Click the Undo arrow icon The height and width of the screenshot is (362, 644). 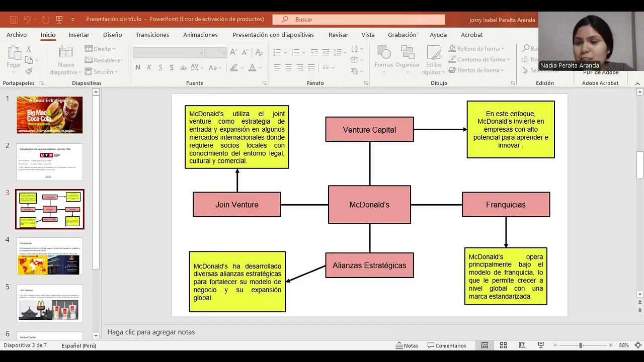pos(27,20)
